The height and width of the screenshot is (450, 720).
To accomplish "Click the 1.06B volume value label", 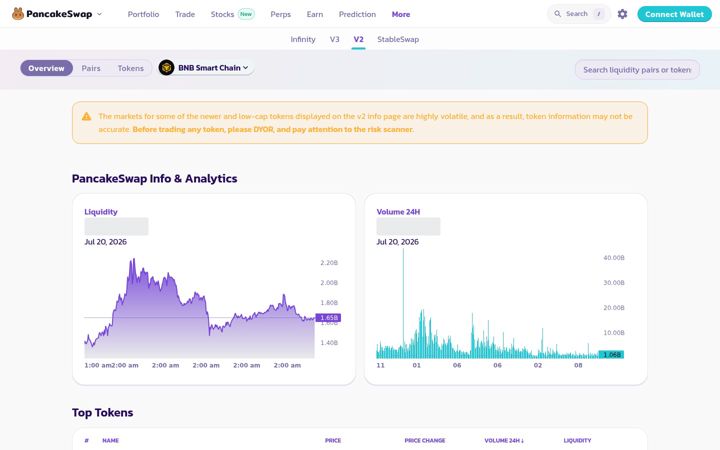I will click(x=611, y=354).
